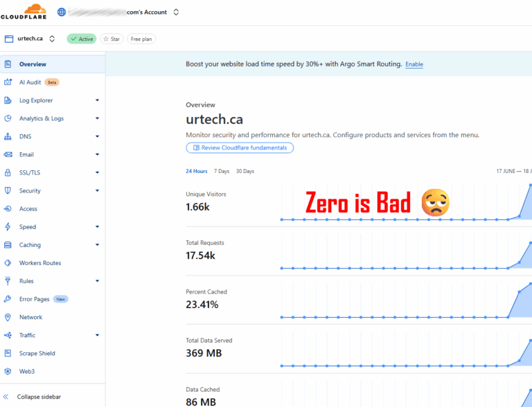Image resolution: width=532 pixels, height=407 pixels.
Task: Click the Speed lightning bolt icon
Action: tap(8, 227)
